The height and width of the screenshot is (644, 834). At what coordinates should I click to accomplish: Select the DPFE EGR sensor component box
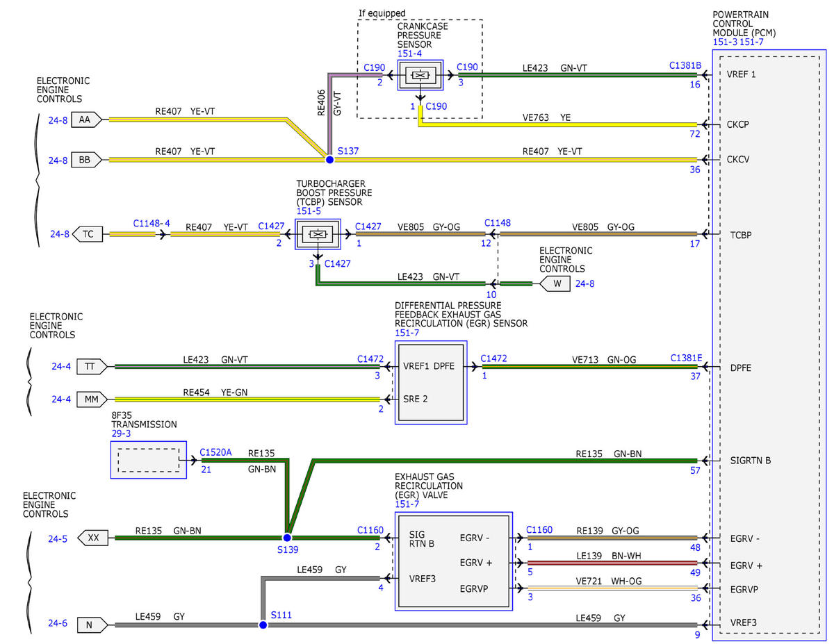431,382
